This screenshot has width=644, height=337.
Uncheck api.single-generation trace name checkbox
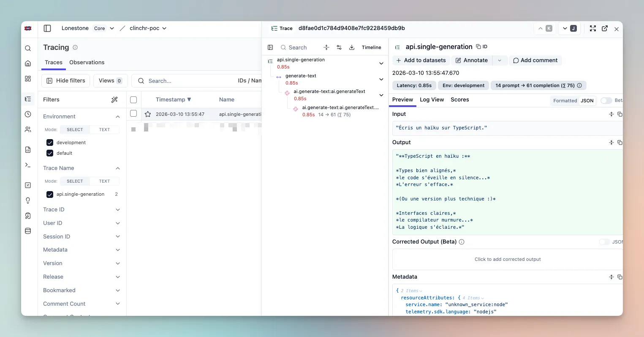coord(50,194)
